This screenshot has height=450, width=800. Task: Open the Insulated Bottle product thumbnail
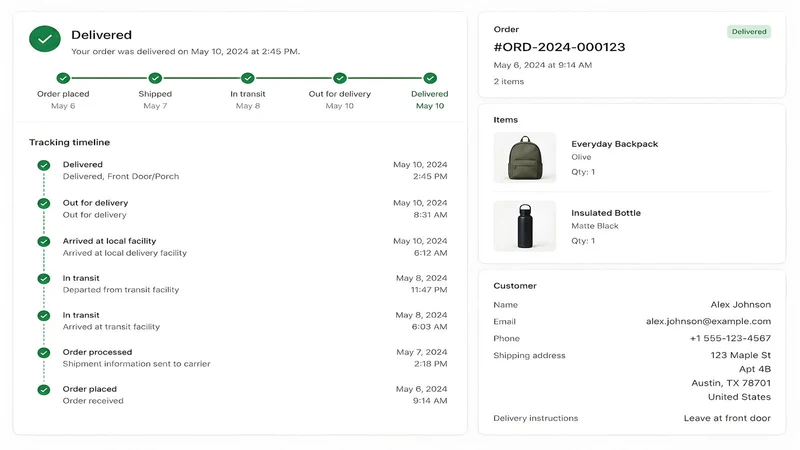(x=524, y=226)
